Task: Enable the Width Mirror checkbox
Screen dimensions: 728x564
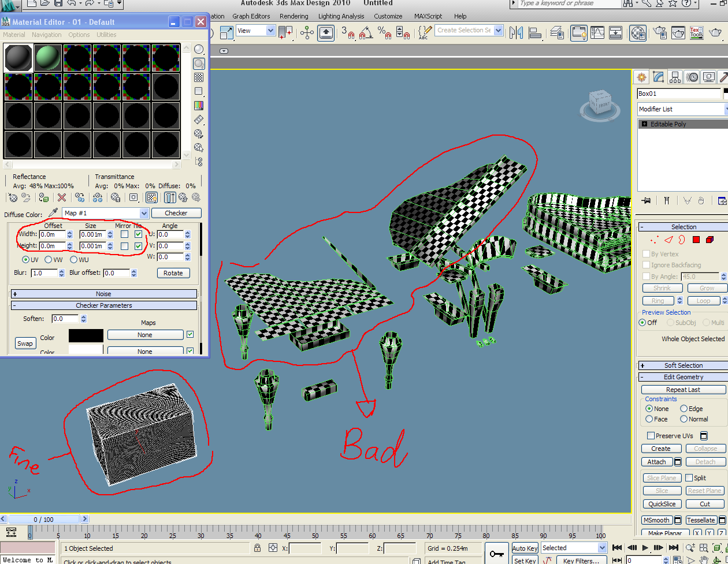Action: 124,234
